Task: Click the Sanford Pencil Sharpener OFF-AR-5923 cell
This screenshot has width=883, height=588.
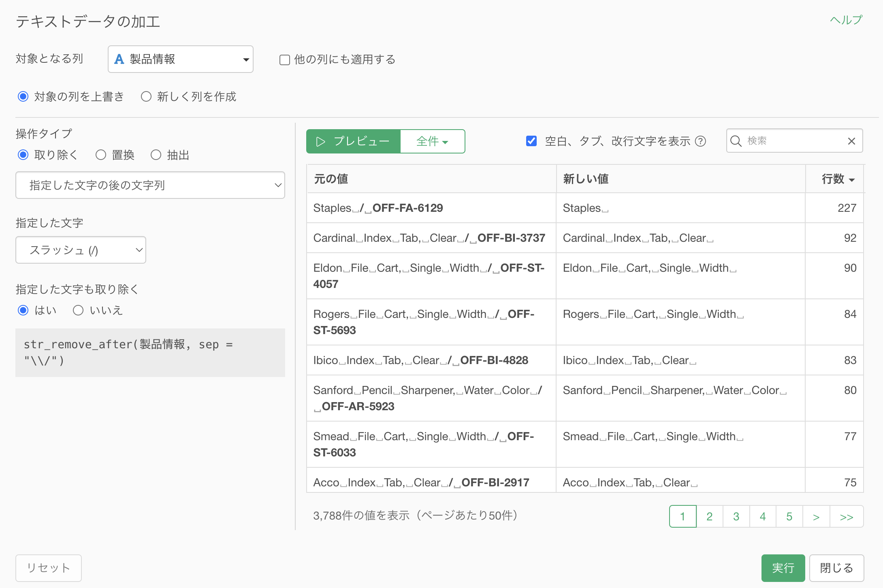Action: 431,398
